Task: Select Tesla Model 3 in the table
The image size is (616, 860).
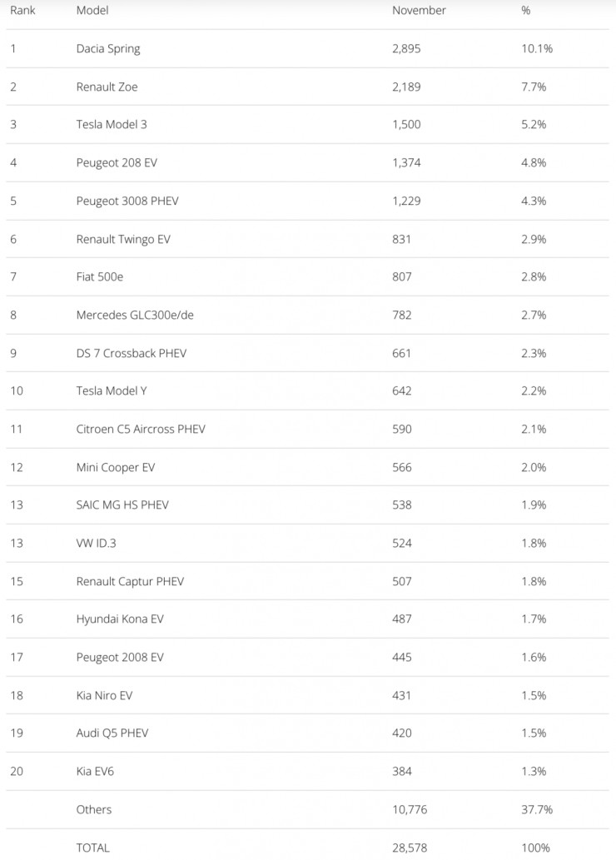Action: click(112, 125)
